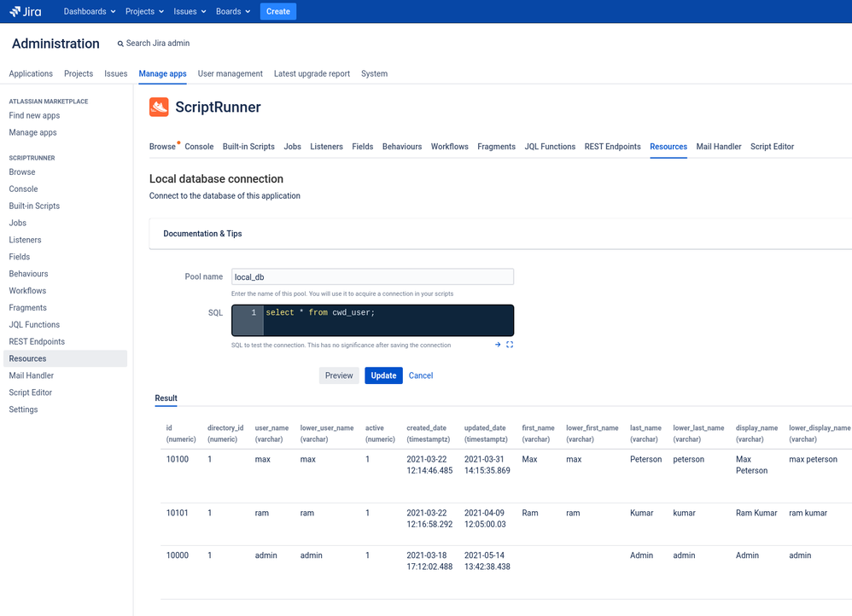Switch to JQL Functions tab
The width and height of the screenshot is (852, 616).
pos(550,147)
